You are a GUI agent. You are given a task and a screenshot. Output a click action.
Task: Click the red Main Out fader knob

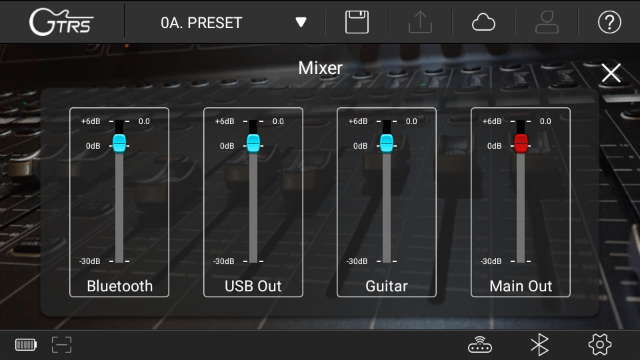pyautogui.click(x=521, y=143)
